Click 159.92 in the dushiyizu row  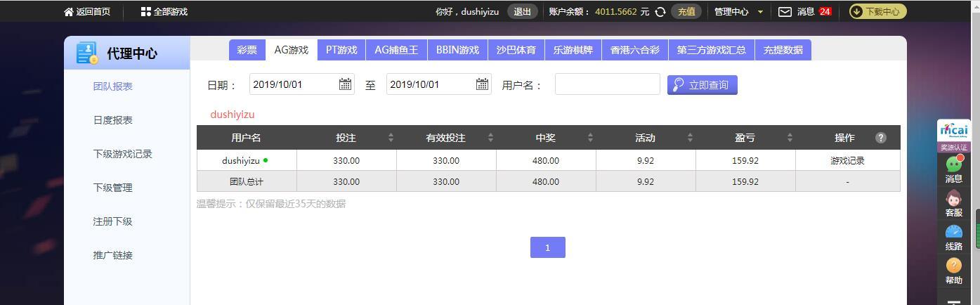[745, 161]
